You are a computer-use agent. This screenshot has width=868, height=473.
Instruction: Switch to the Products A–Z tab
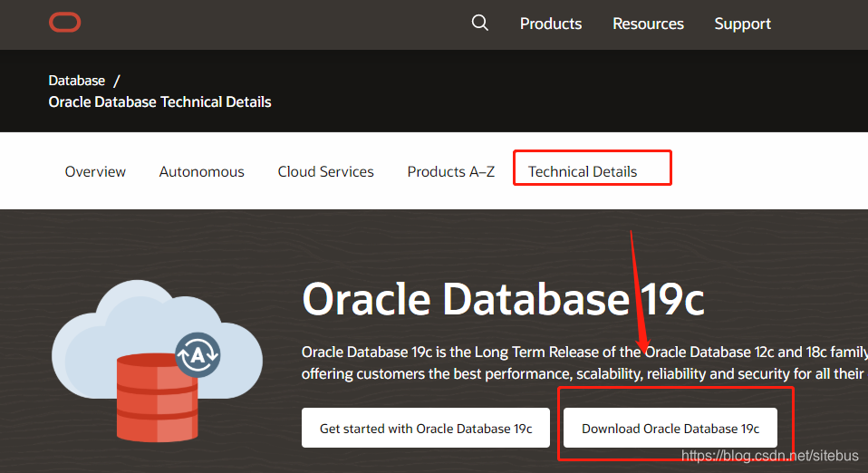pos(450,171)
